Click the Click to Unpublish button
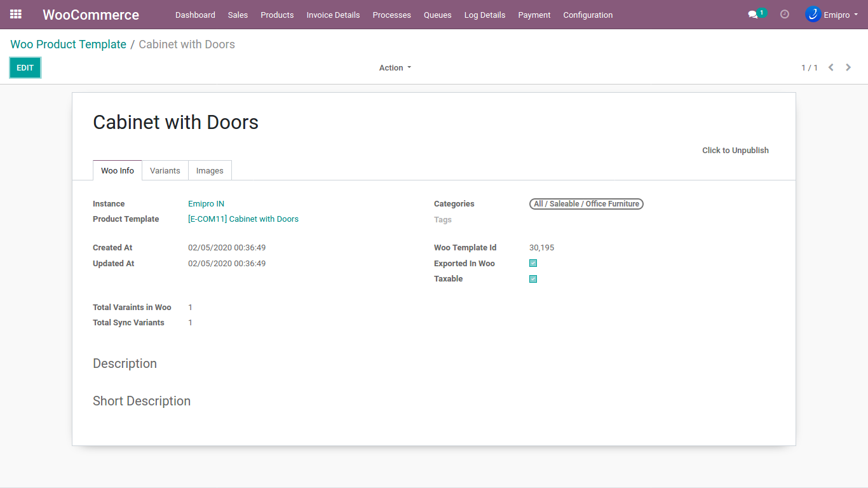This screenshot has height=488, width=868. pyautogui.click(x=735, y=151)
